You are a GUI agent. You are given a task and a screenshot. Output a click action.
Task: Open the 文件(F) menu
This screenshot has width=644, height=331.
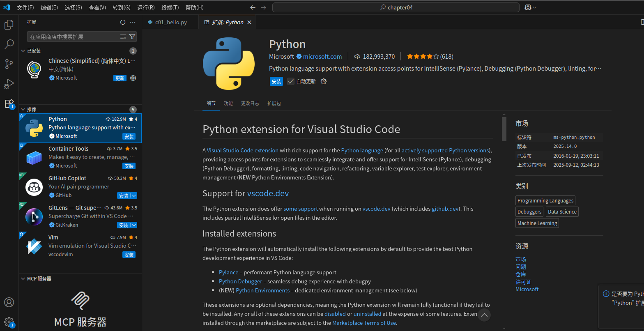click(25, 7)
